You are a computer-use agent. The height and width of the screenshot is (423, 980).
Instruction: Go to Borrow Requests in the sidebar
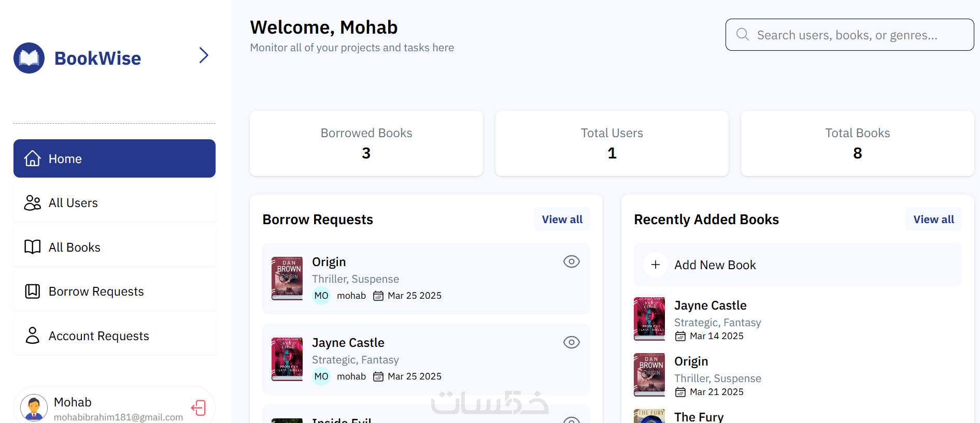click(x=115, y=291)
